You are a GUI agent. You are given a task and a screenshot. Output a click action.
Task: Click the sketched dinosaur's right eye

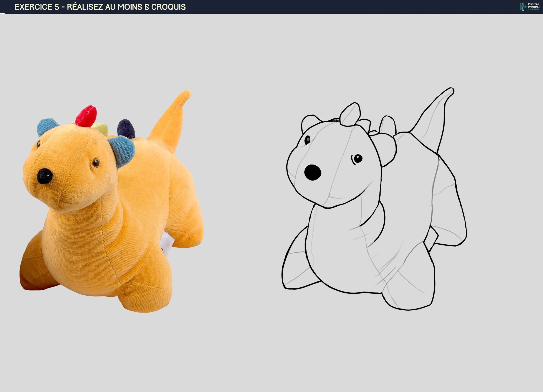(x=358, y=158)
